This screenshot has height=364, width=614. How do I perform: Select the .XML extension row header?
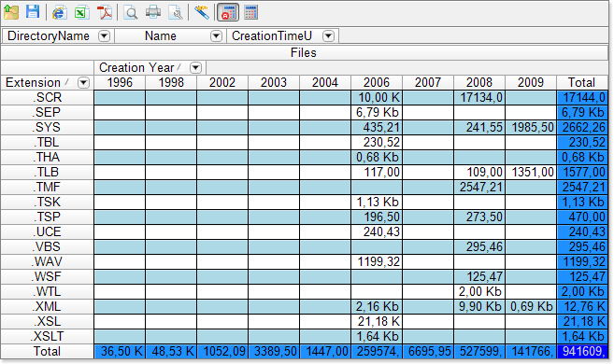click(47, 306)
